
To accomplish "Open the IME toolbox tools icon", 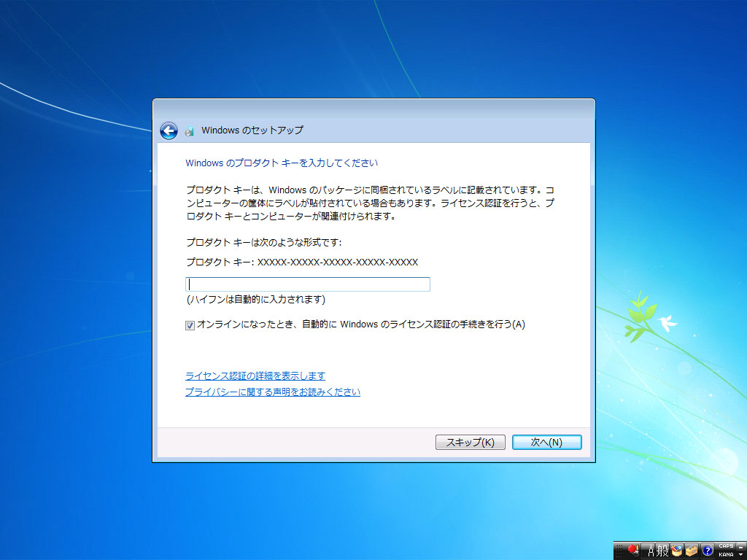I will click(692, 551).
